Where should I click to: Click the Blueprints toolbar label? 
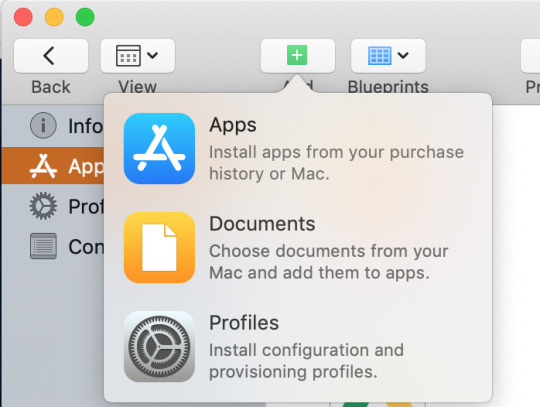coord(388,87)
